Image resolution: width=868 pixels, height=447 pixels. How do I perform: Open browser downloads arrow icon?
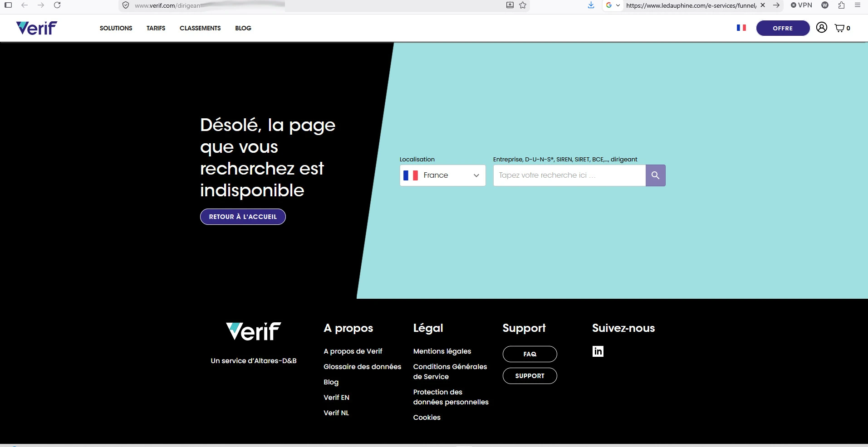[x=591, y=5]
